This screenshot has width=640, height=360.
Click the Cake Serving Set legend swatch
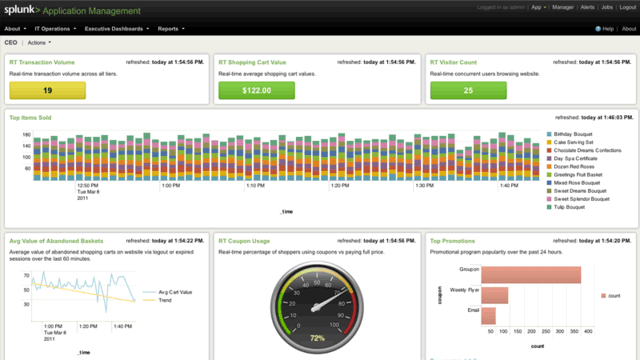click(x=549, y=142)
